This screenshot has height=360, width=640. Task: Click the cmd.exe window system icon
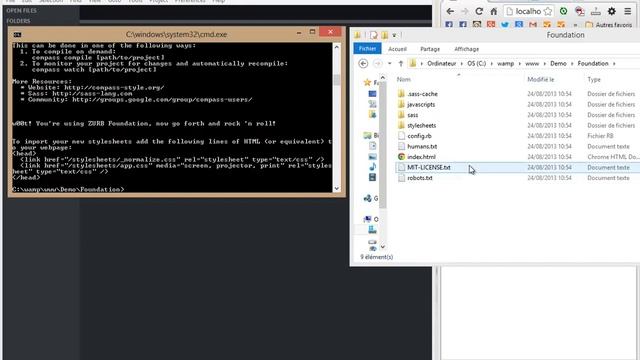pyautogui.click(x=17, y=35)
